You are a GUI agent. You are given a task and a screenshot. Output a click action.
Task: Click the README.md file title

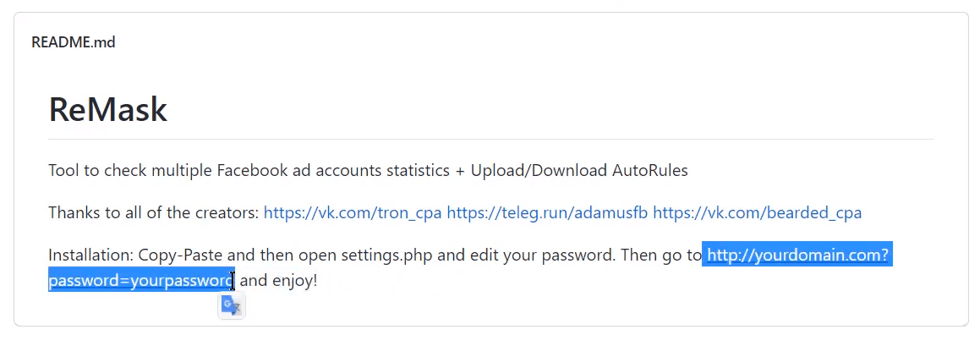[73, 42]
